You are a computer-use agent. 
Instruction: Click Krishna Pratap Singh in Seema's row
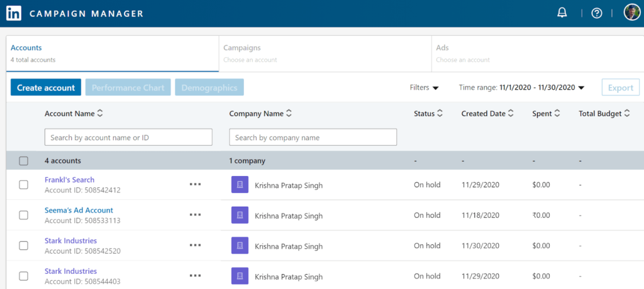pyautogui.click(x=289, y=216)
